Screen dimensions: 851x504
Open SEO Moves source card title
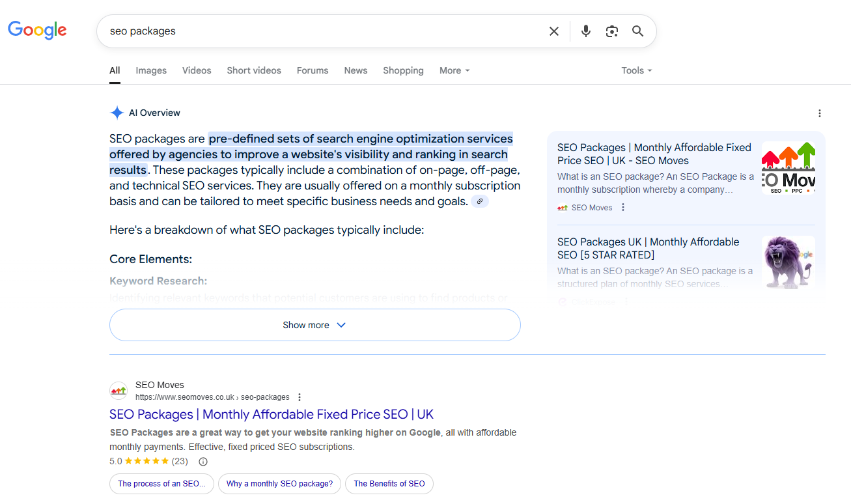click(654, 154)
